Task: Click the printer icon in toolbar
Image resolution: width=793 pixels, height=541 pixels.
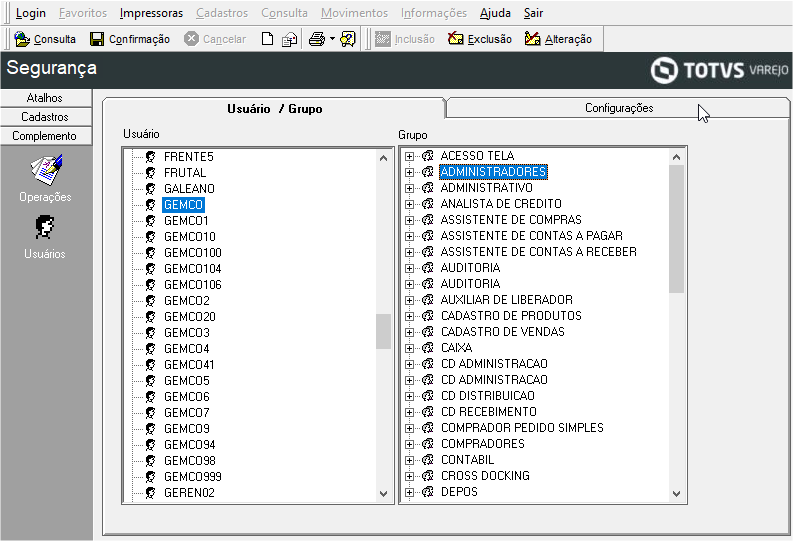Action: pyautogui.click(x=317, y=39)
